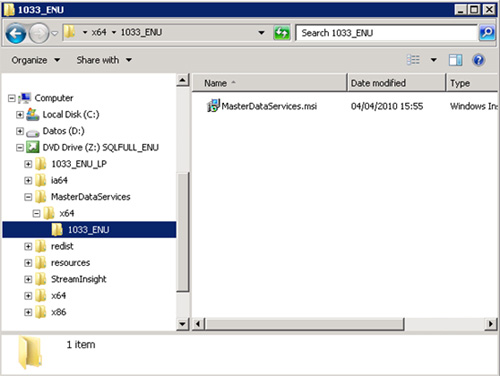This screenshot has width=500, height=376.
Task: Click file list scroll right arrow
Action: (x=491, y=324)
